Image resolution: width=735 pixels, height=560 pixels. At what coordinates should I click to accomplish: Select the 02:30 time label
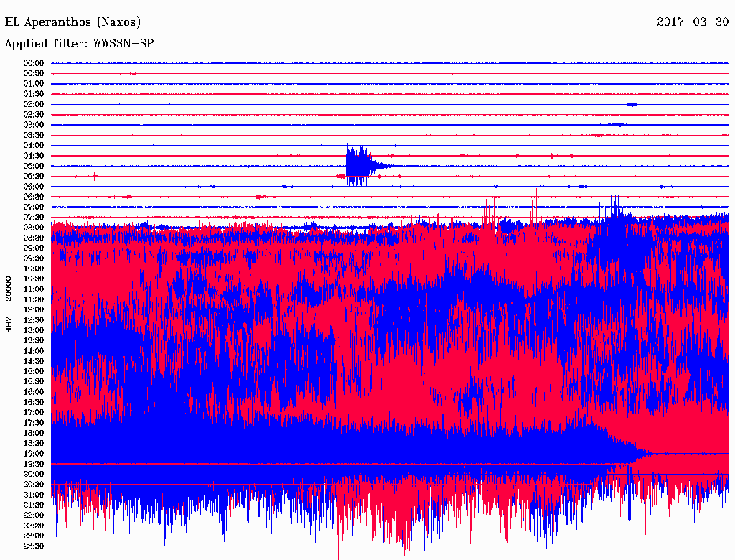(34, 114)
